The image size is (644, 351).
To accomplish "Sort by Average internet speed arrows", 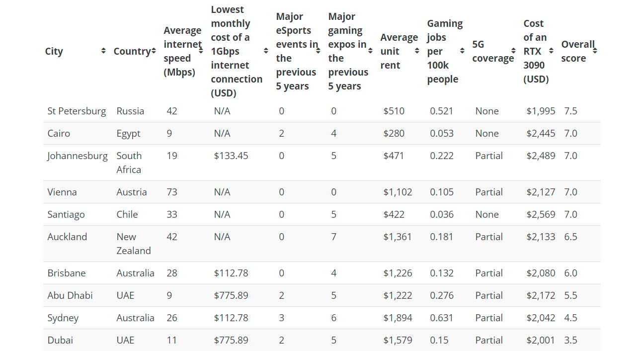I will [201, 51].
